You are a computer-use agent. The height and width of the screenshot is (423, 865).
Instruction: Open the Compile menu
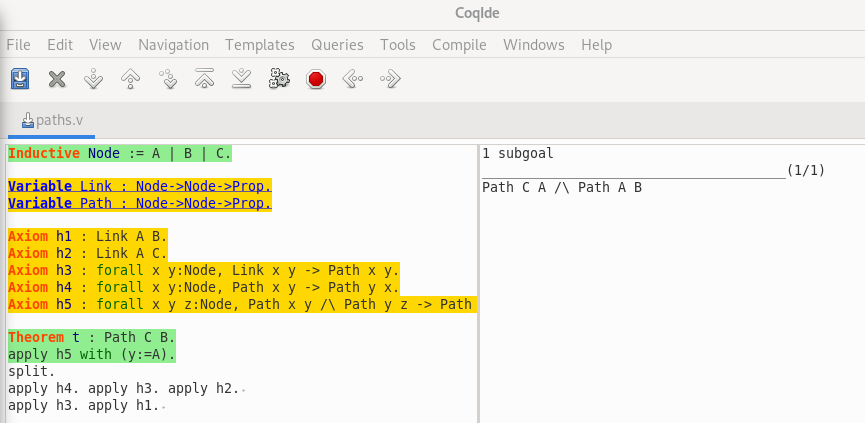(459, 45)
